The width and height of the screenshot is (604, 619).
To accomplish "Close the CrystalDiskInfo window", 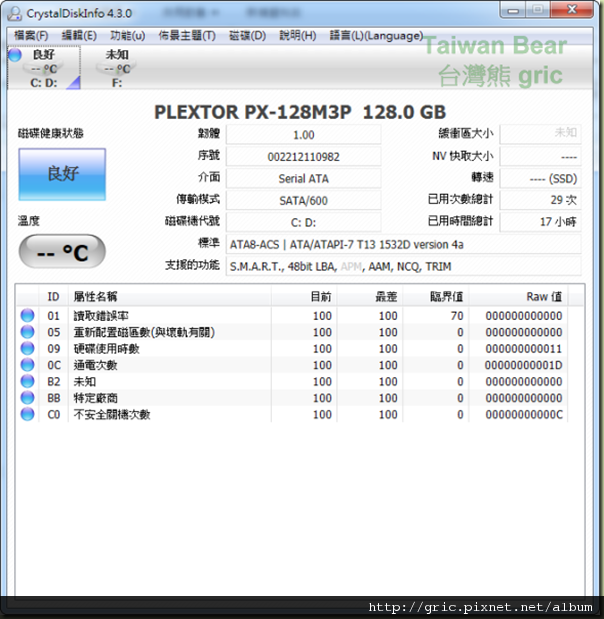I will point(572,9).
